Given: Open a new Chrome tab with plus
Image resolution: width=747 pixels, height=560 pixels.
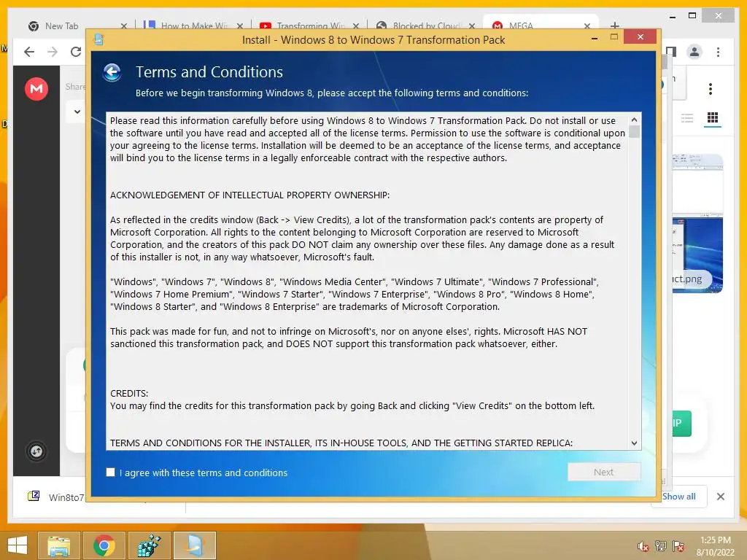Looking at the screenshot, I should (614, 26).
